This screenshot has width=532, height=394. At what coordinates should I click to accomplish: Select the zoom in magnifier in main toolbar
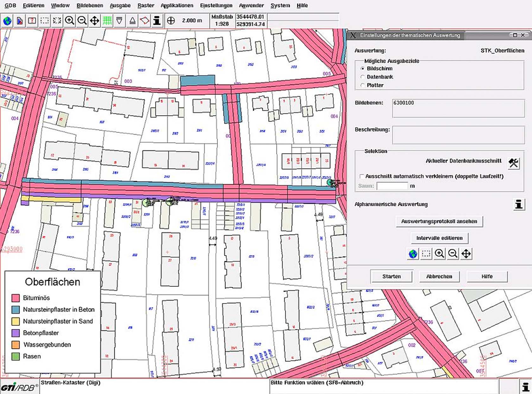pyautogui.click(x=69, y=21)
